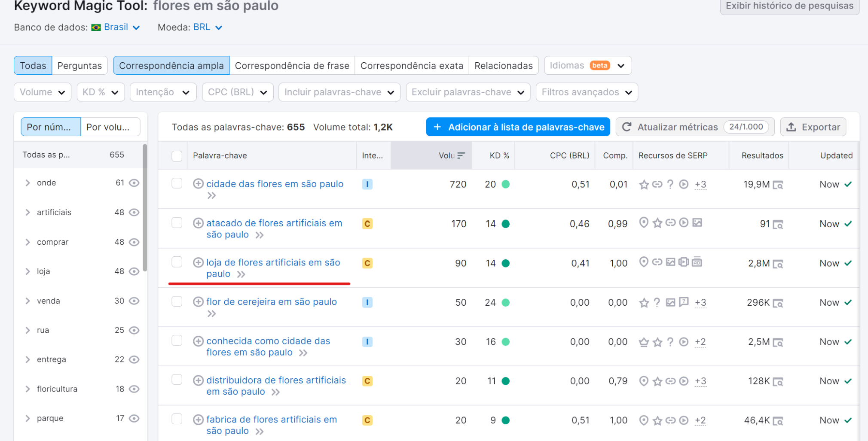Open the Brasil database selector
This screenshot has width=868, height=441.
tap(116, 27)
